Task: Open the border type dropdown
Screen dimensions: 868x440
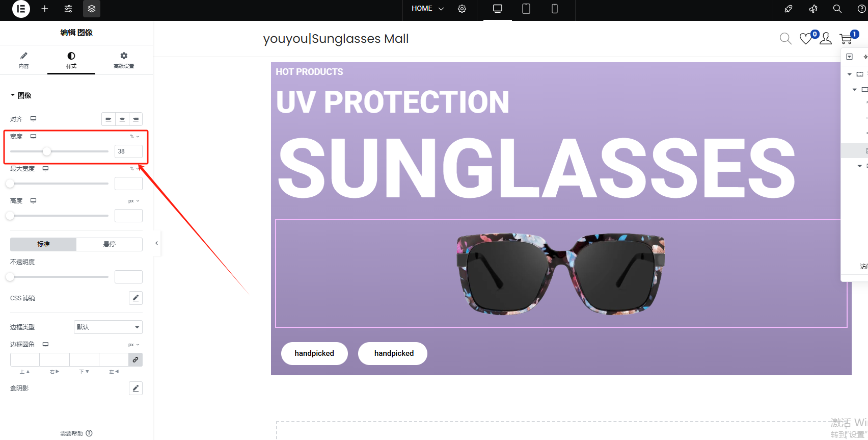Action: click(x=108, y=327)
